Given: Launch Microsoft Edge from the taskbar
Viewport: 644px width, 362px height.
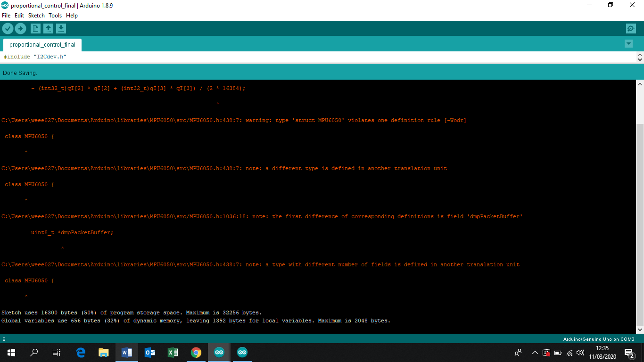Looking at the screenshot, I should [81, 353].
